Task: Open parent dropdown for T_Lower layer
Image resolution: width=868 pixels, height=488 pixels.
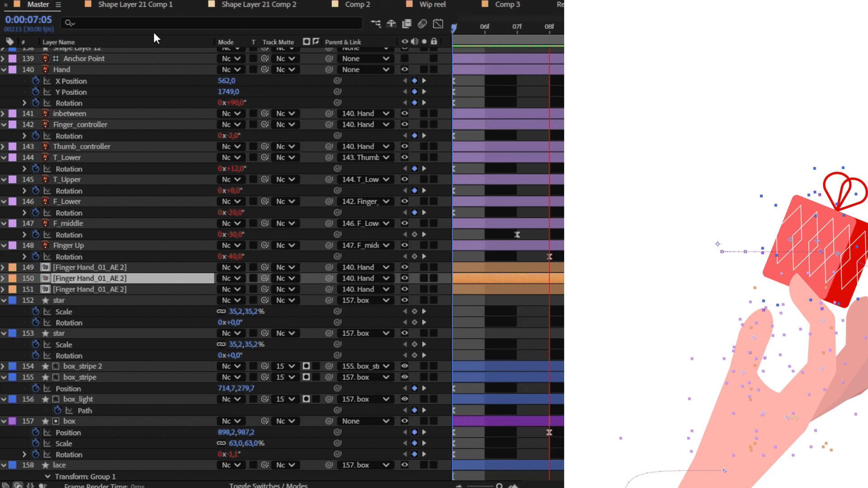Action: click(365, 157)
